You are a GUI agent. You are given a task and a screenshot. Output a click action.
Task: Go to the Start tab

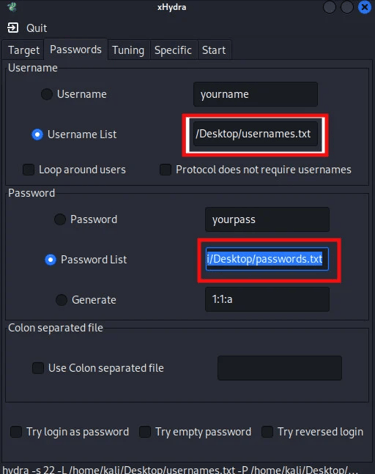pyautogui.click(x=214, y=50)
